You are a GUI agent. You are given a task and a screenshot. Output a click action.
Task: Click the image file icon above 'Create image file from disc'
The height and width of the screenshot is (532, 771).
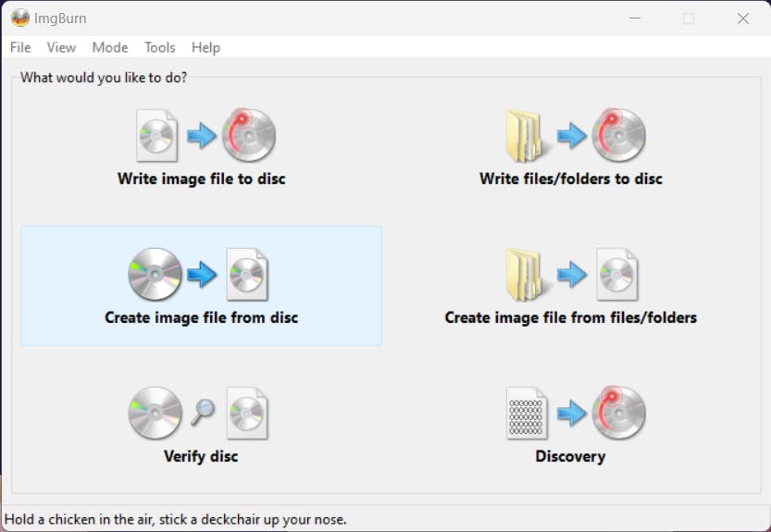click(x=247, y=275)
